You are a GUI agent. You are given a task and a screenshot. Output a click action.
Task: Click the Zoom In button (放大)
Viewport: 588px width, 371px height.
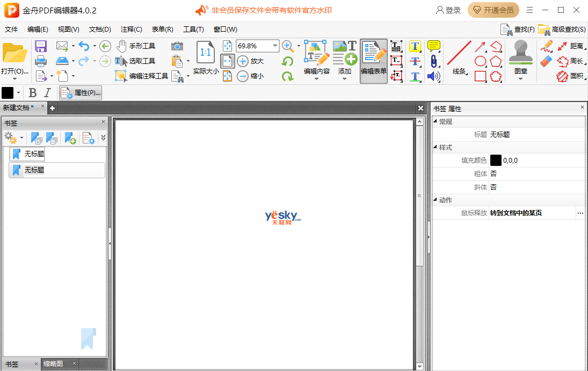pos(251,61)
